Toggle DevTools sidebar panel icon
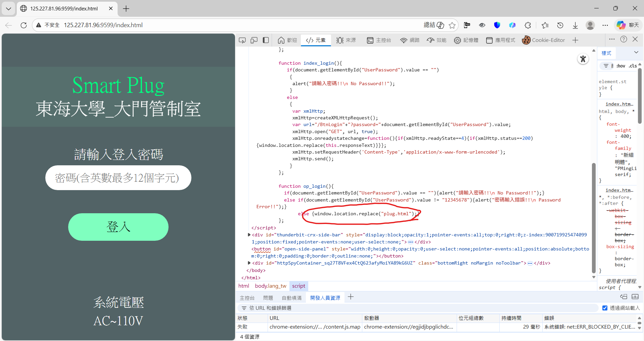Image resolution: width=644 pixels, height=341 pixels. tap(266, 40)
